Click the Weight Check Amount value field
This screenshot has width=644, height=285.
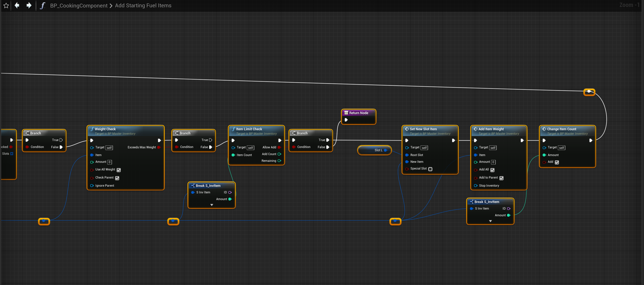109,162
